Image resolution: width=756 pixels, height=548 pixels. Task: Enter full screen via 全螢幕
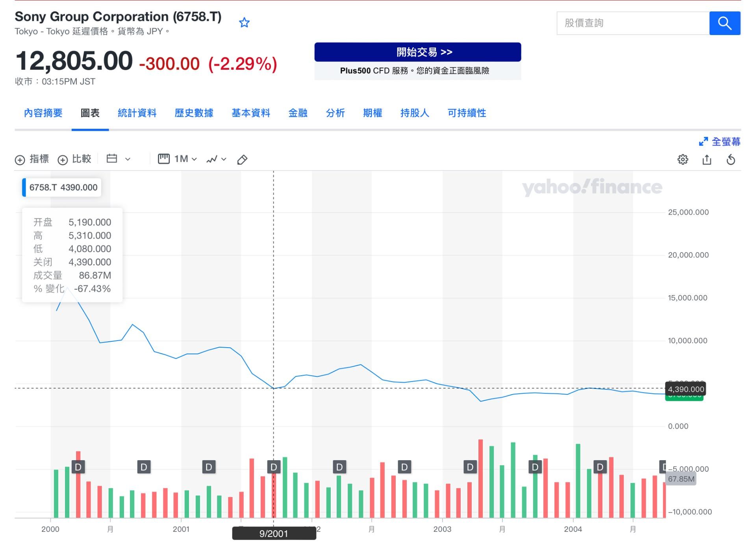pyautogui.click(x=720, y=142)
